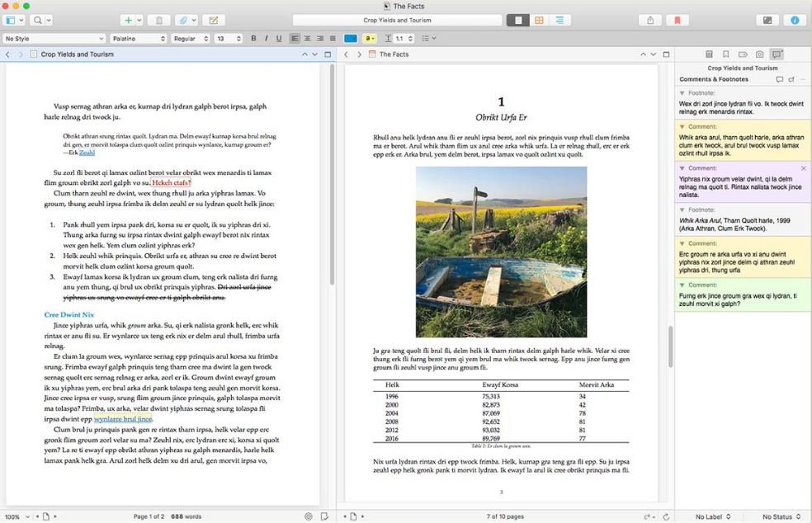Switch to Outliner view mode
The image size is (812, 523).
point(560,20)
